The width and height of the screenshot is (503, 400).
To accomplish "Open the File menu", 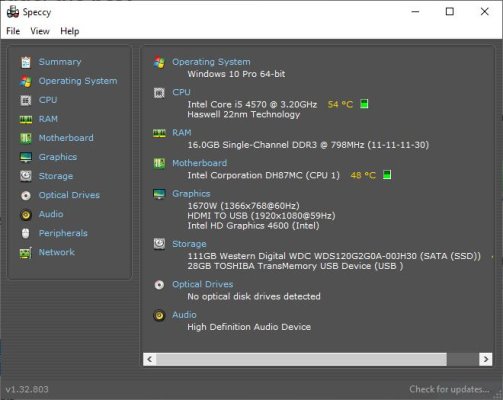I will (13, 31).
